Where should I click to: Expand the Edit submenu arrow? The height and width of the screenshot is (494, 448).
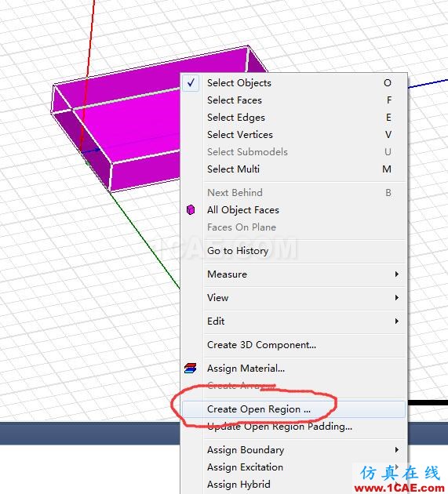(397, 321)
